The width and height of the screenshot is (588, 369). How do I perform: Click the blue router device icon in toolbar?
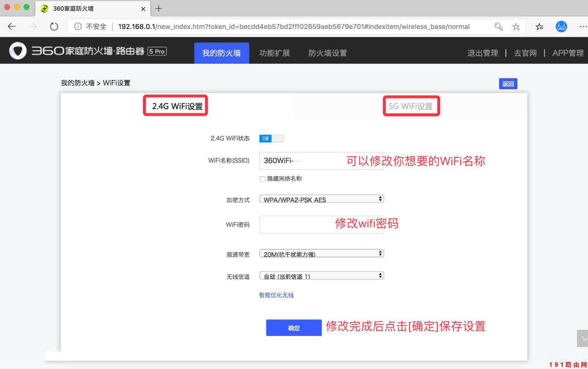(x=561, y=26)
